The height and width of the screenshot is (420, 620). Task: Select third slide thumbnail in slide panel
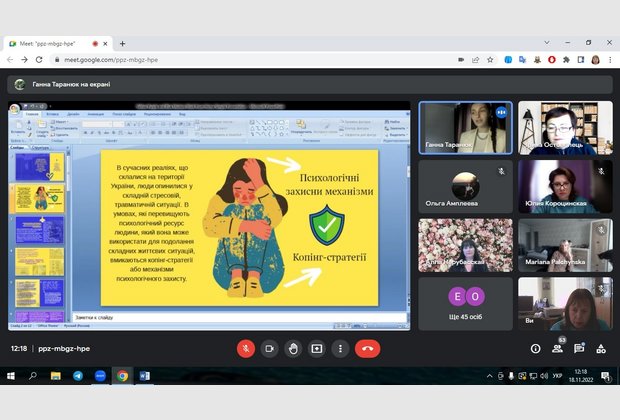(39, 230)
